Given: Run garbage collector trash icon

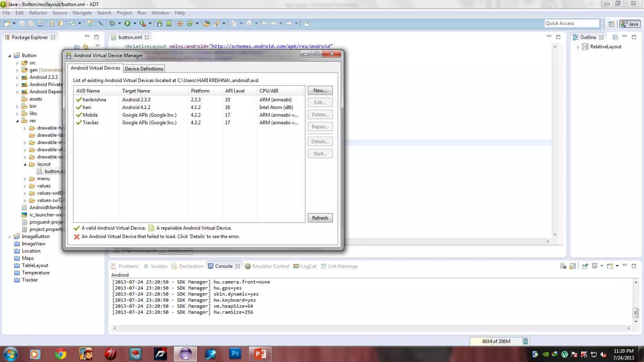Looking at the screenshot, I should 525,341.
